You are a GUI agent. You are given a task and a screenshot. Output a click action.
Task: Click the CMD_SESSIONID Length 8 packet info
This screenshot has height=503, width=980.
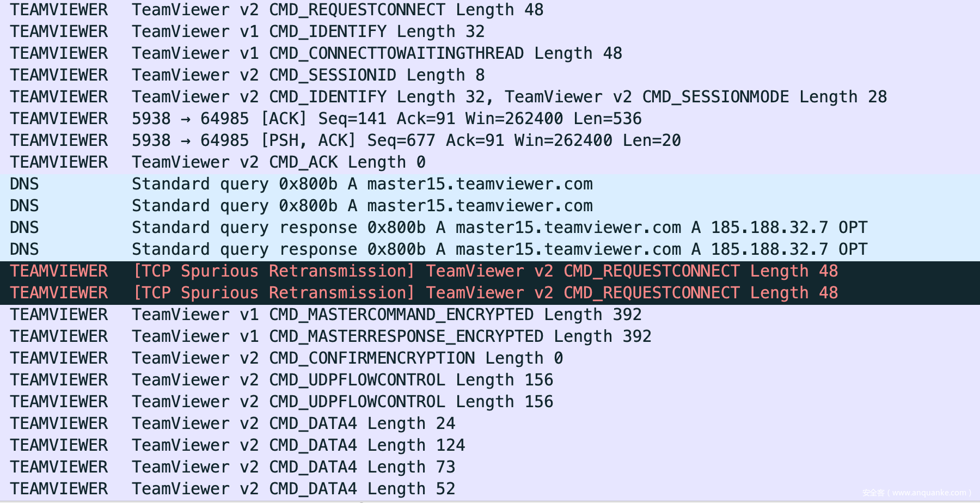308,75
